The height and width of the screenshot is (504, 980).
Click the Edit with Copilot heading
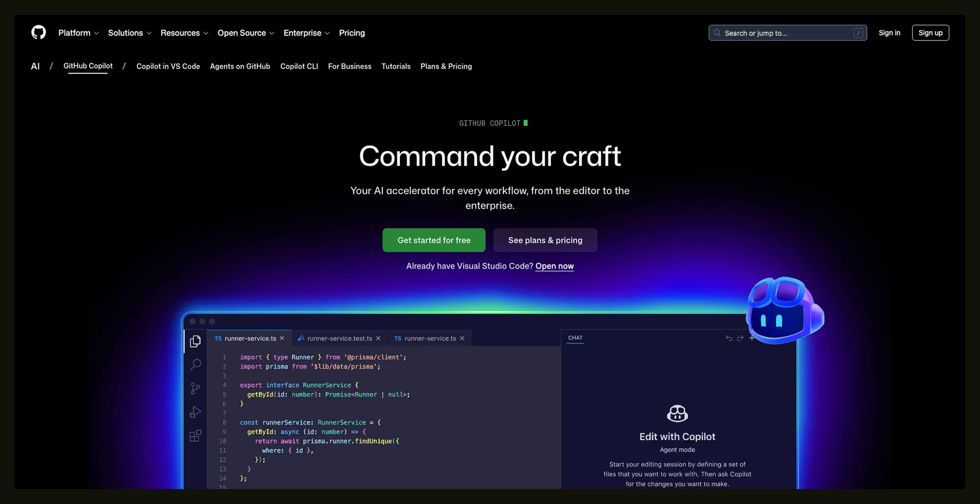click(x=677, y=437)
